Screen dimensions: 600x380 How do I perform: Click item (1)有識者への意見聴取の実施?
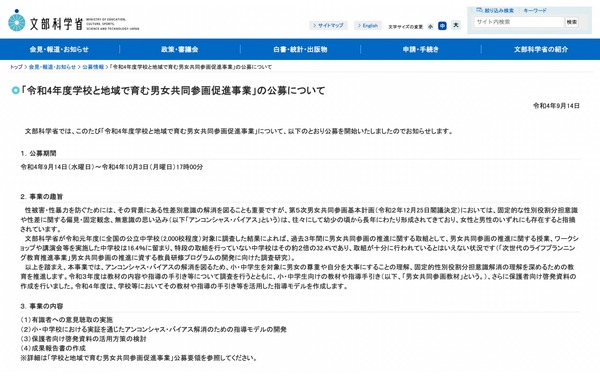click(67, 320)
